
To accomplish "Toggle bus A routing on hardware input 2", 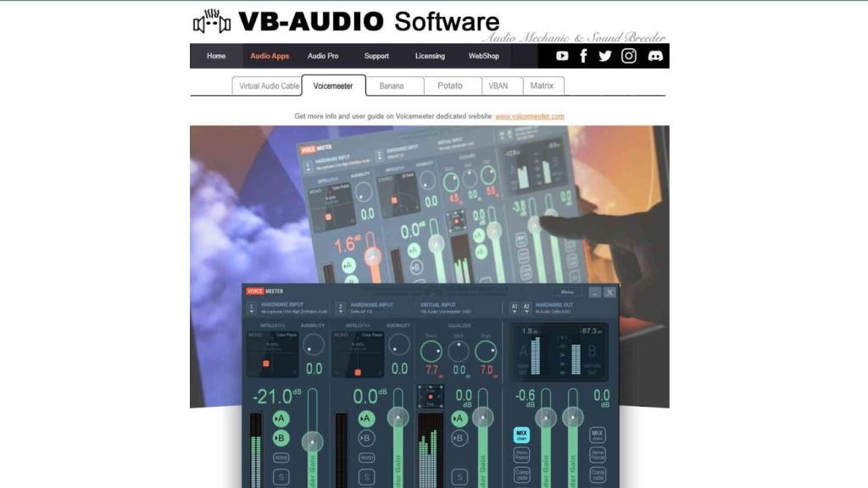I will pyautogui.click(x=366, y=419).
